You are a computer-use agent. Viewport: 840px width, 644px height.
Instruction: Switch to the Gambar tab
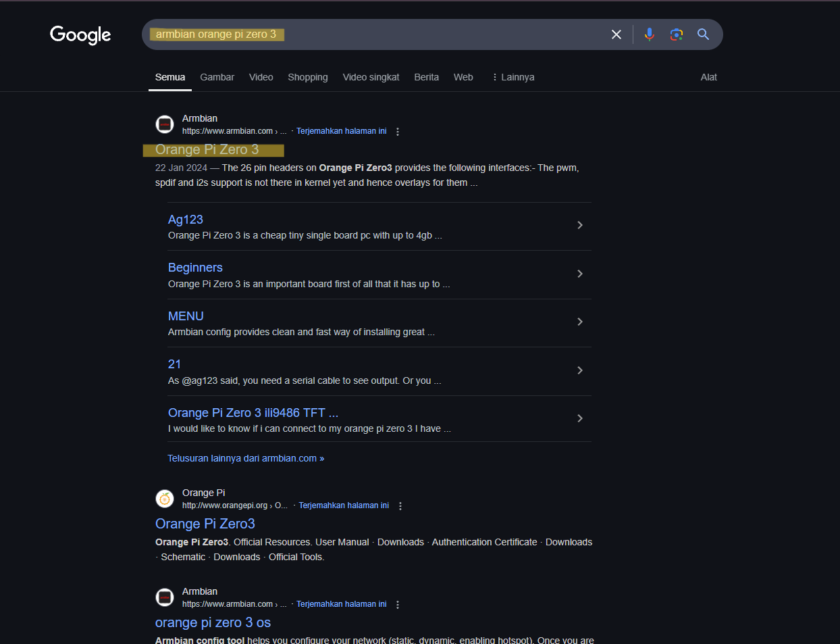point(217,77)
